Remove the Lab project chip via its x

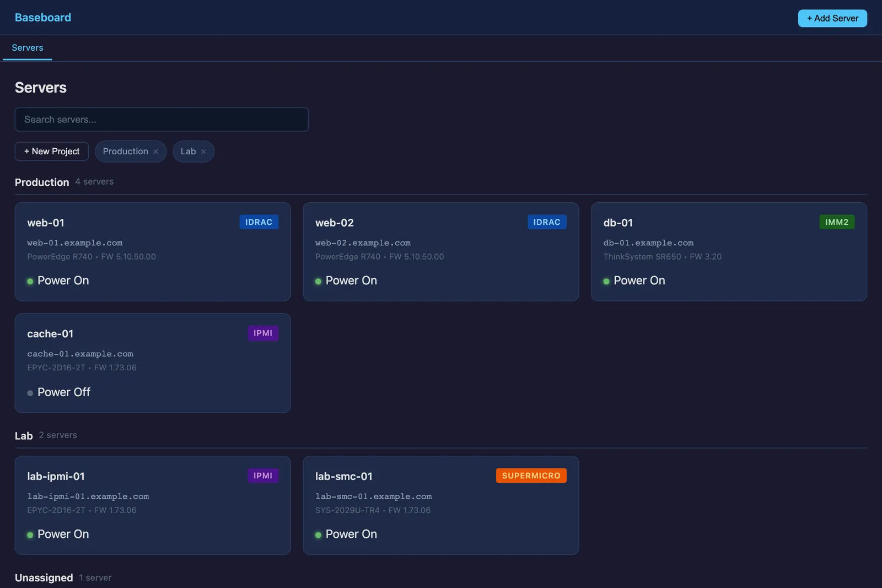coord(203,152)
